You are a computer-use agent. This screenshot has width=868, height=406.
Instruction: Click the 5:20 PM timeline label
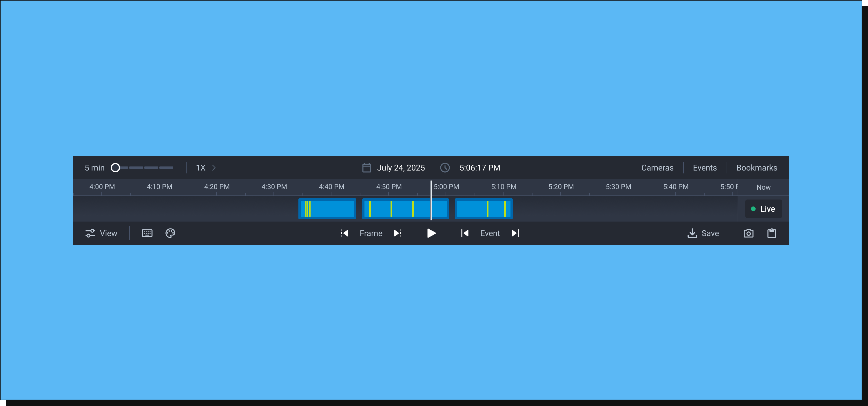561,186
